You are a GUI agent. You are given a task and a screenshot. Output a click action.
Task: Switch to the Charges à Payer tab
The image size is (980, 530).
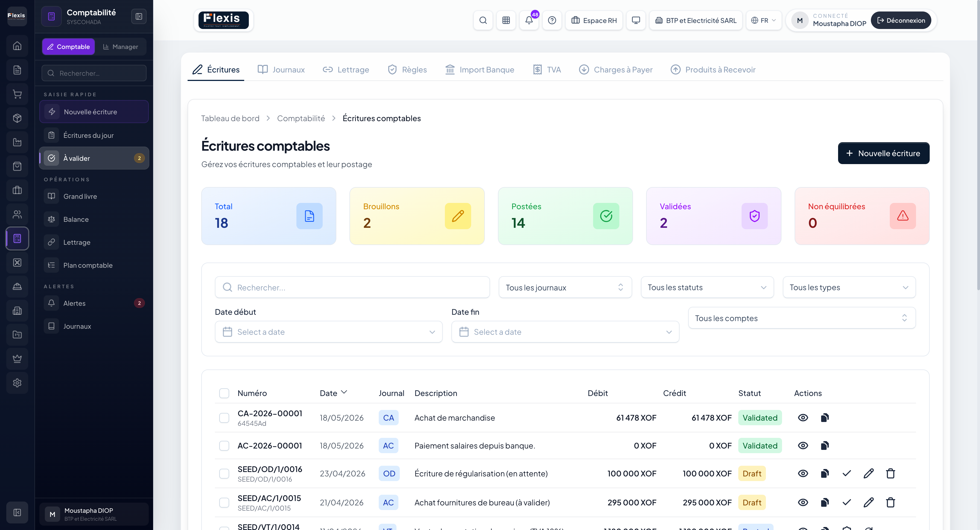[x=616, y=70]
